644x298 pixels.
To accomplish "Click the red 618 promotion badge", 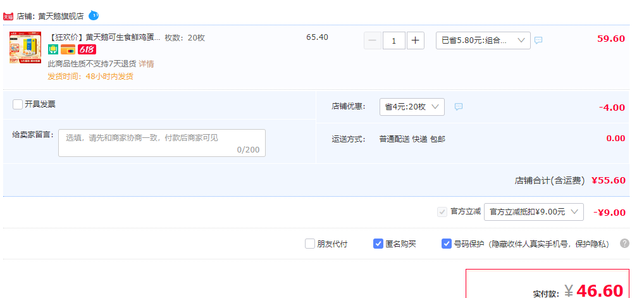I will 87,50.
